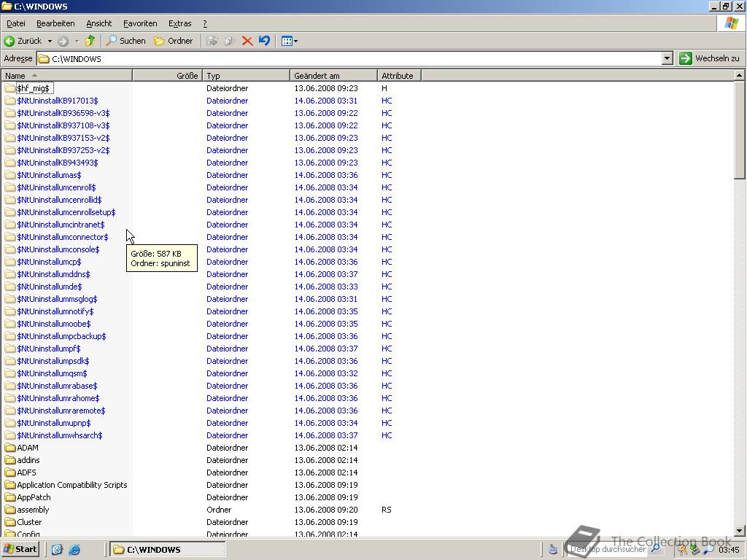Expand the address bar dropdown arrow
Viewport: 747px width, 560px height.
(x=667, y=58)
